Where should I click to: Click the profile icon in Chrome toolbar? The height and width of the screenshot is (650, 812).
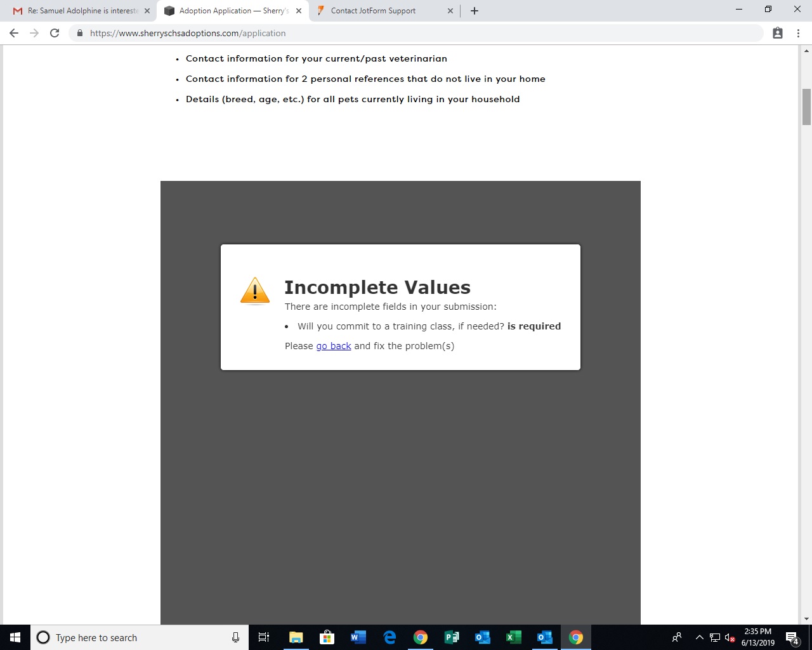tap(777, 33)
